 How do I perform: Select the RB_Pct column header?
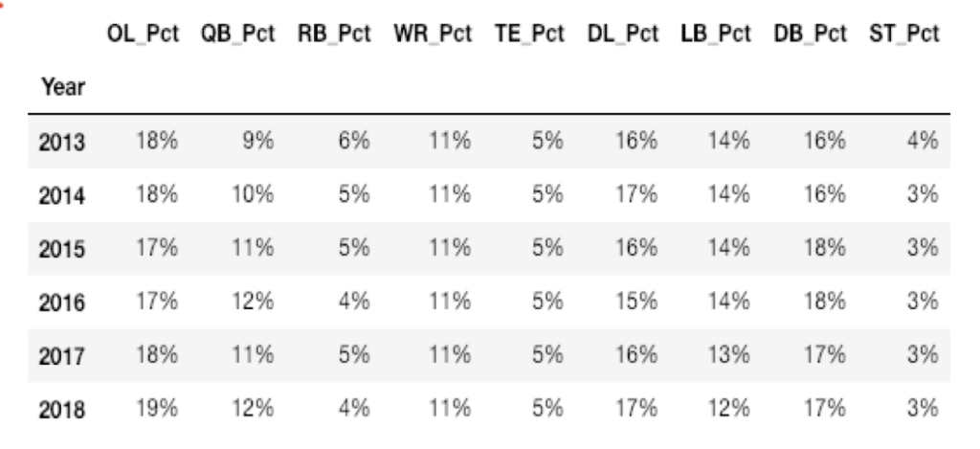click(334, 34)
